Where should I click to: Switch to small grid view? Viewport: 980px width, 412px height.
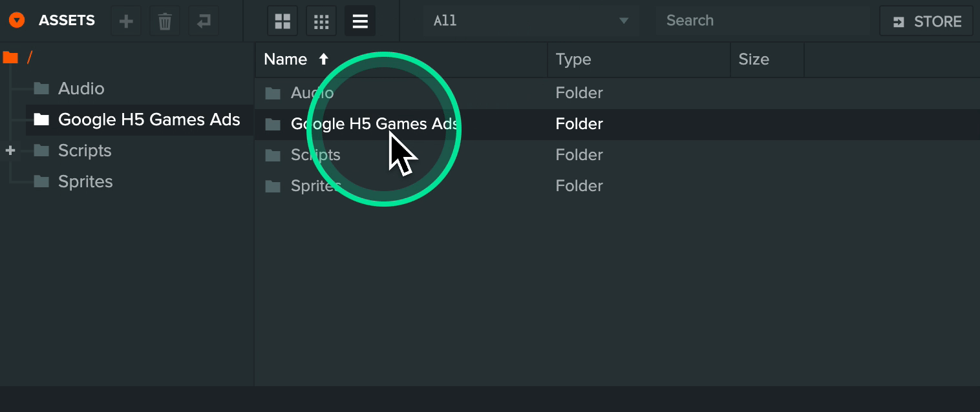pos(321,21)
